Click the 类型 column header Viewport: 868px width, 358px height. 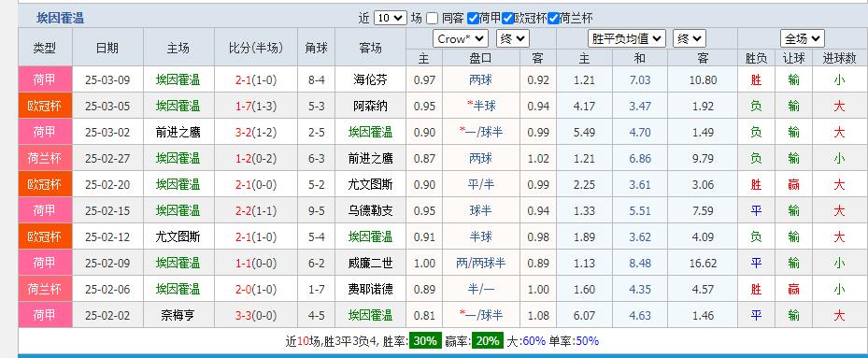point(45,48)
